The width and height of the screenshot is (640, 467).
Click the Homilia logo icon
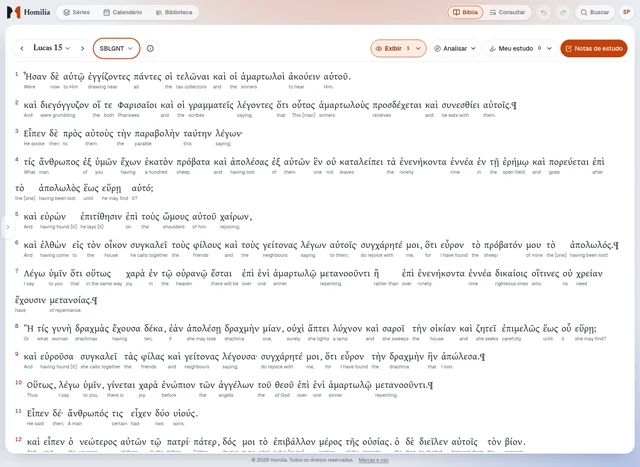13,12
